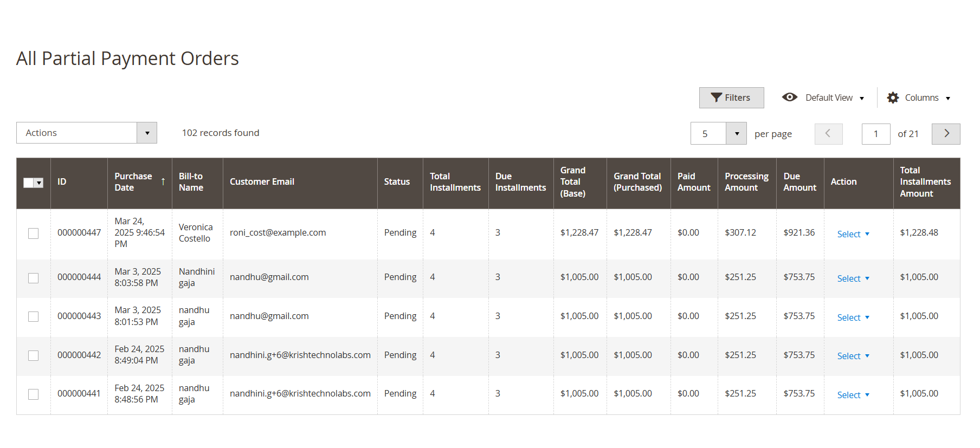Screen dimensions: 980x448
Task: Click the Columns gear icon
Action: (893, 98)
